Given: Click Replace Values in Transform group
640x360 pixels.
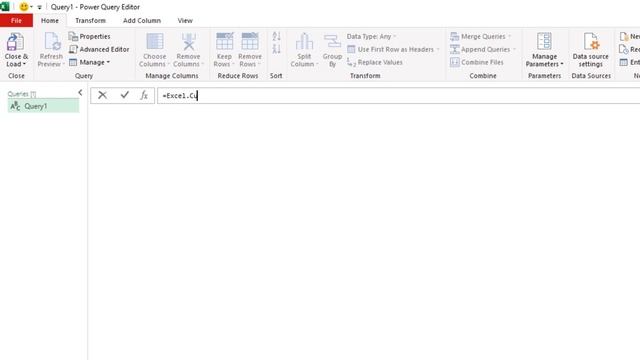Looking at the screenshot, I should (375, 62).
